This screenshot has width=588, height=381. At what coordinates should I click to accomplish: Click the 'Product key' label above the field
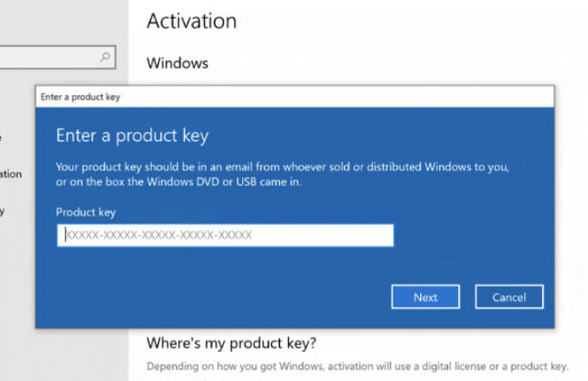[86, 212]
